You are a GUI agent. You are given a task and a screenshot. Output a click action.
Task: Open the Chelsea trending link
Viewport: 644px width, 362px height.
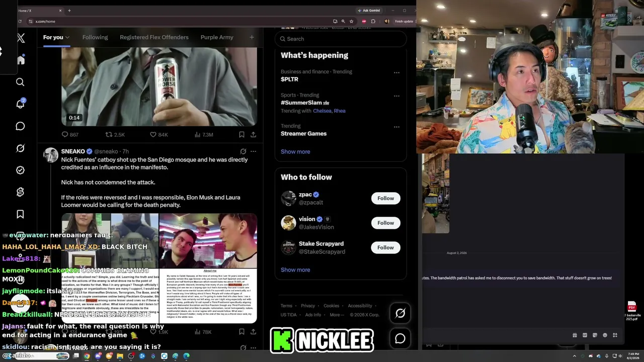tap(322, 111)
